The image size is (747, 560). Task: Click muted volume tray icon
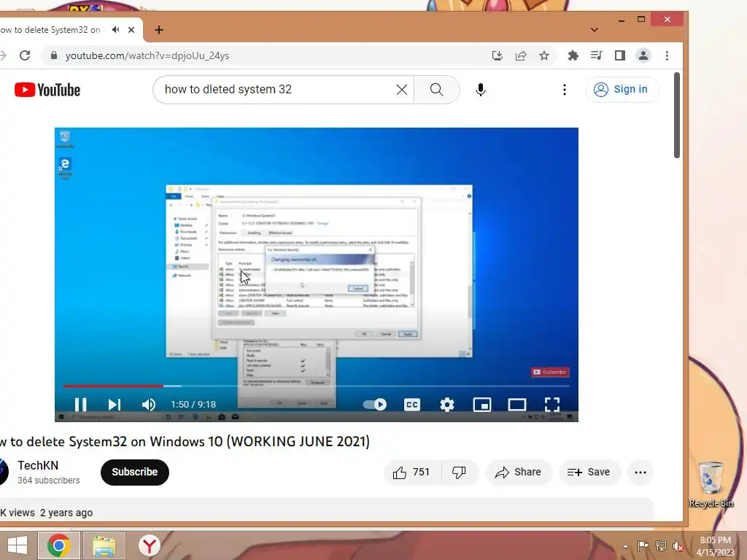coord(678,546)
